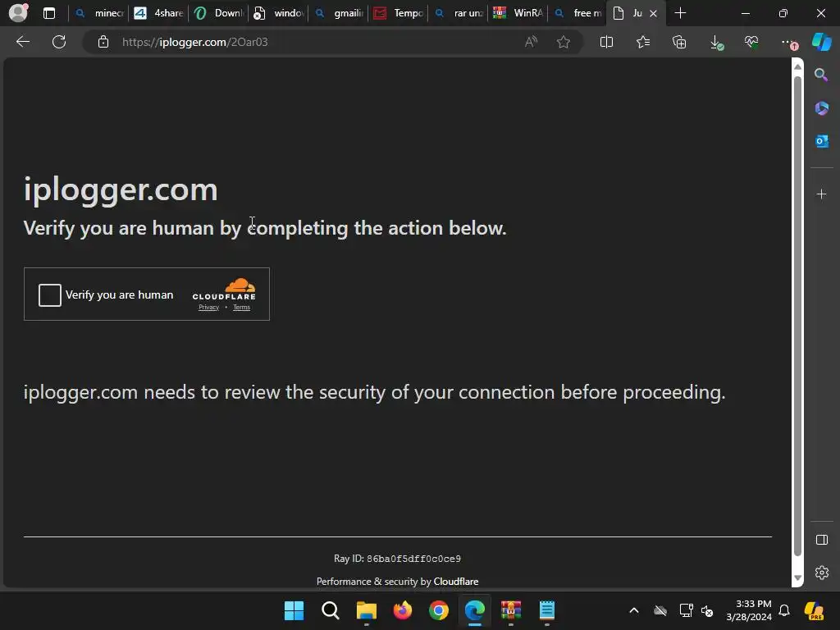Launch Firefox from taskbar
Screen dimensions: 840x630
[402, 610]
